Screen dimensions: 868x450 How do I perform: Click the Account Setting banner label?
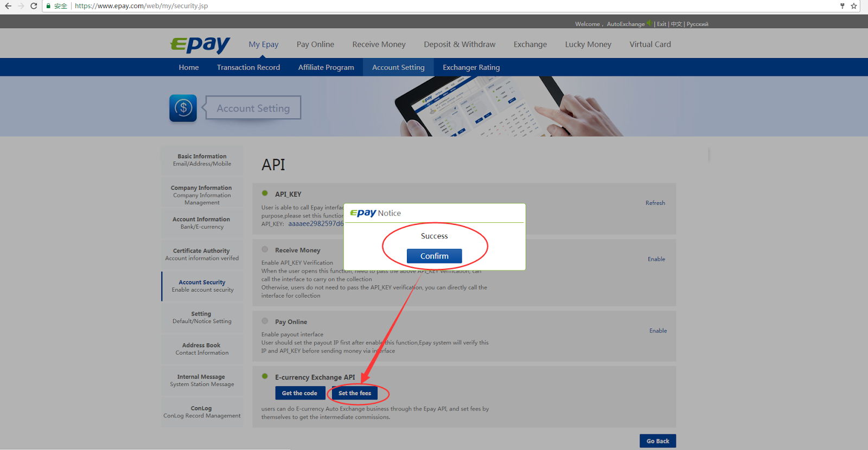click(253, 108)
